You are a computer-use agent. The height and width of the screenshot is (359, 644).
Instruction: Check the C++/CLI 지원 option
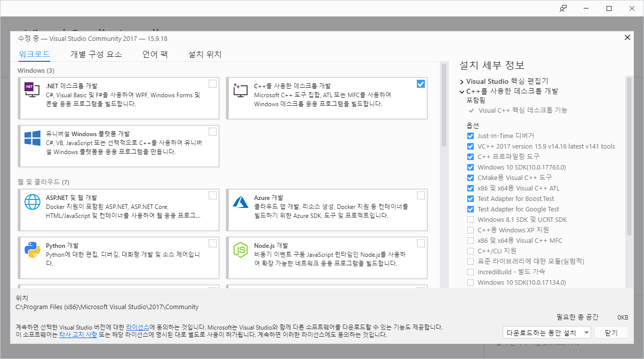470,251
